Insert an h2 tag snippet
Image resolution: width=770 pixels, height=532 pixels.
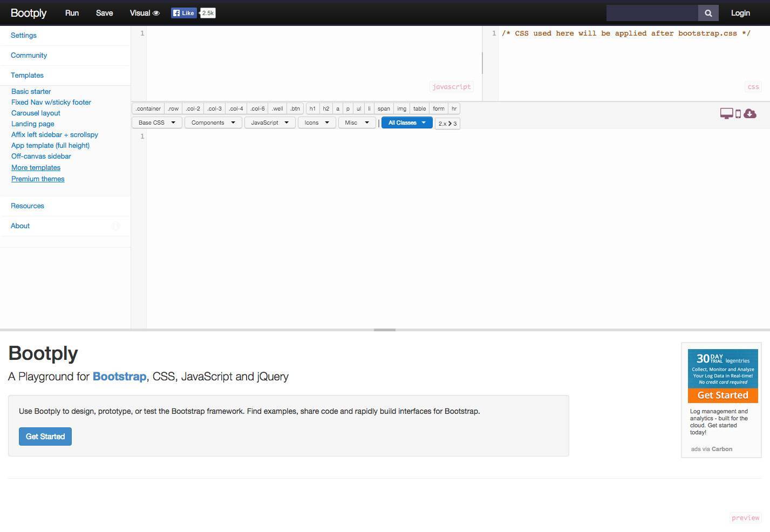point(326,109)
